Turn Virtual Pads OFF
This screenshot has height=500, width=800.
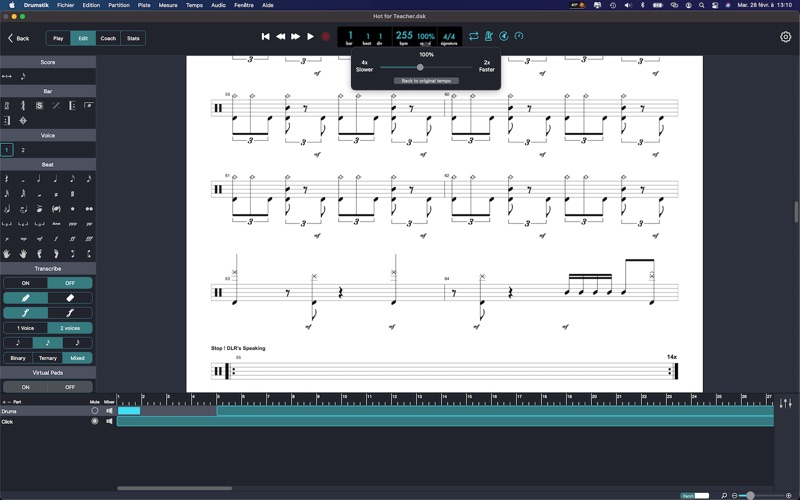[x=70, y=387]
